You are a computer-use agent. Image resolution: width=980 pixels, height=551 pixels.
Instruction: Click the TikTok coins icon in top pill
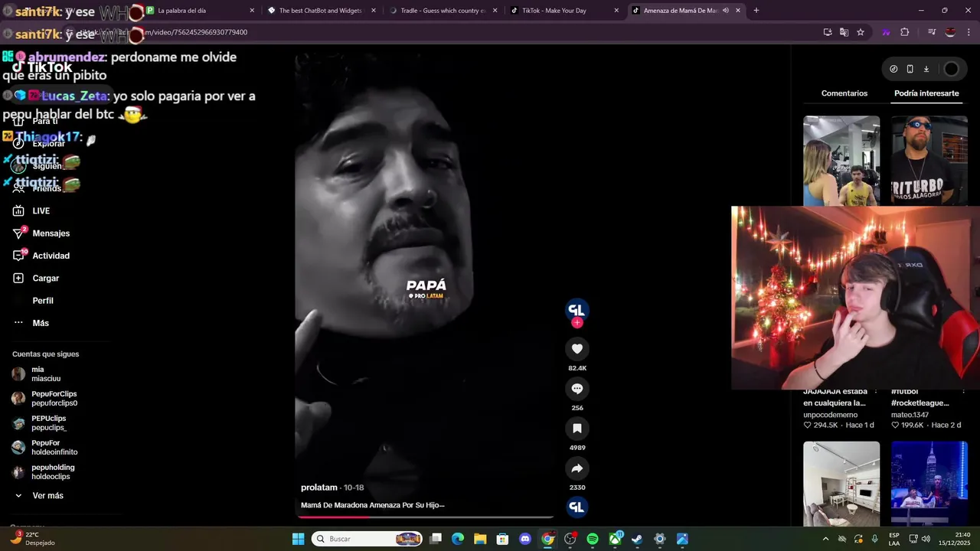[893, 69]
